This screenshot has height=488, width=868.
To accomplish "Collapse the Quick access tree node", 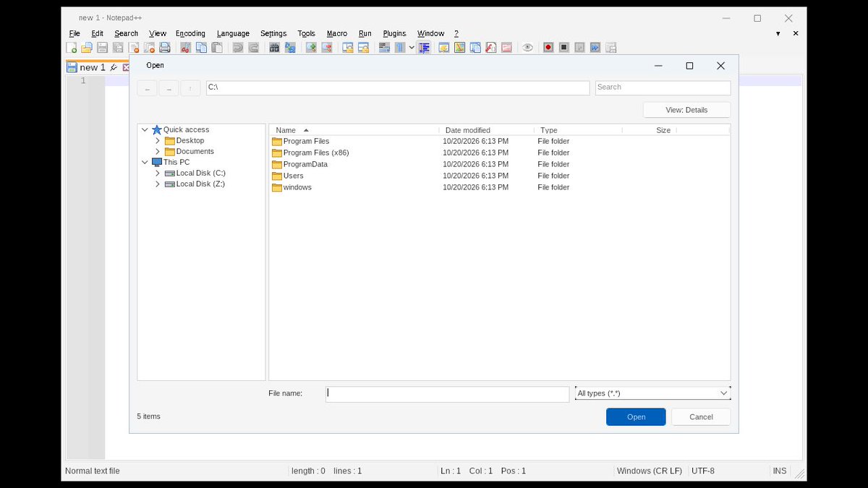I will [145, 129].
